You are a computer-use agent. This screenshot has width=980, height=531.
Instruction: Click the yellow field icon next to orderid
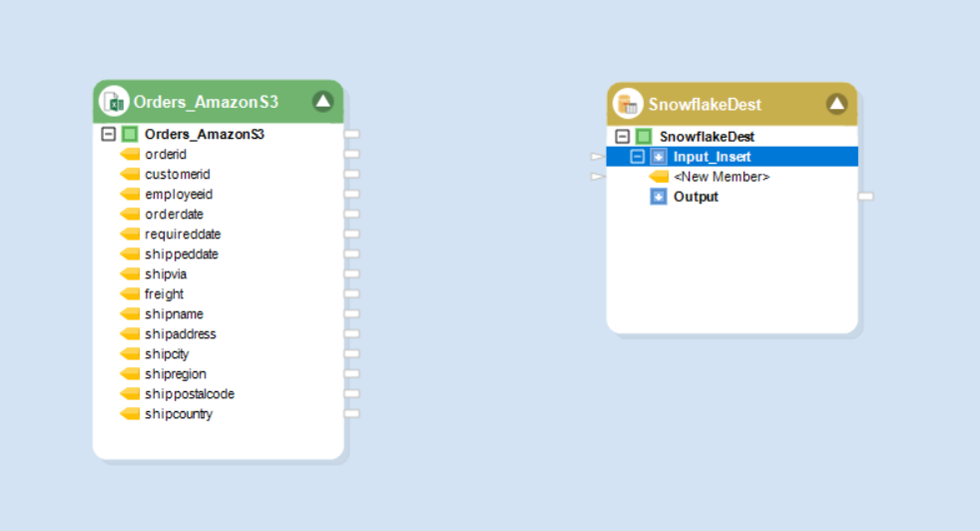click(130, 155)
